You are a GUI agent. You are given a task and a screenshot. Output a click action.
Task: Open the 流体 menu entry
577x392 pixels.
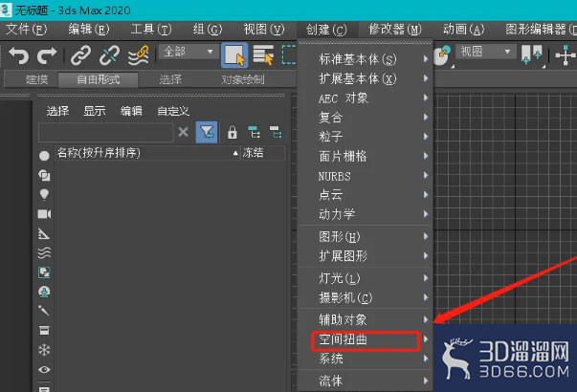pyautogui.click(x=365, y=381)
